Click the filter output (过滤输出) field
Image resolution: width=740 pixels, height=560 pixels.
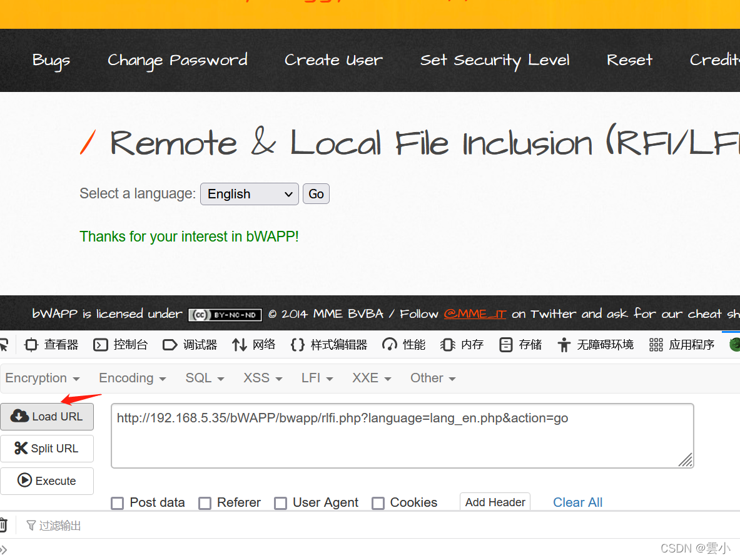tap(60, 526)
